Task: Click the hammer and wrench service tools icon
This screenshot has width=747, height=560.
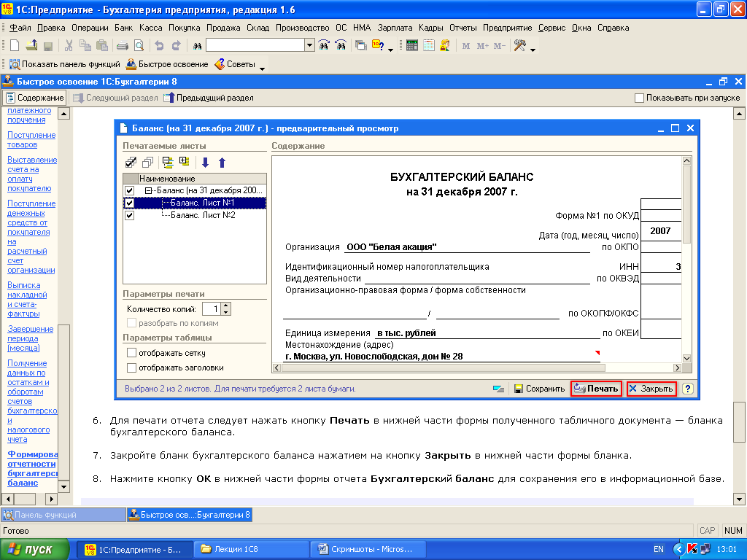Action: click(x=519, y=46)
